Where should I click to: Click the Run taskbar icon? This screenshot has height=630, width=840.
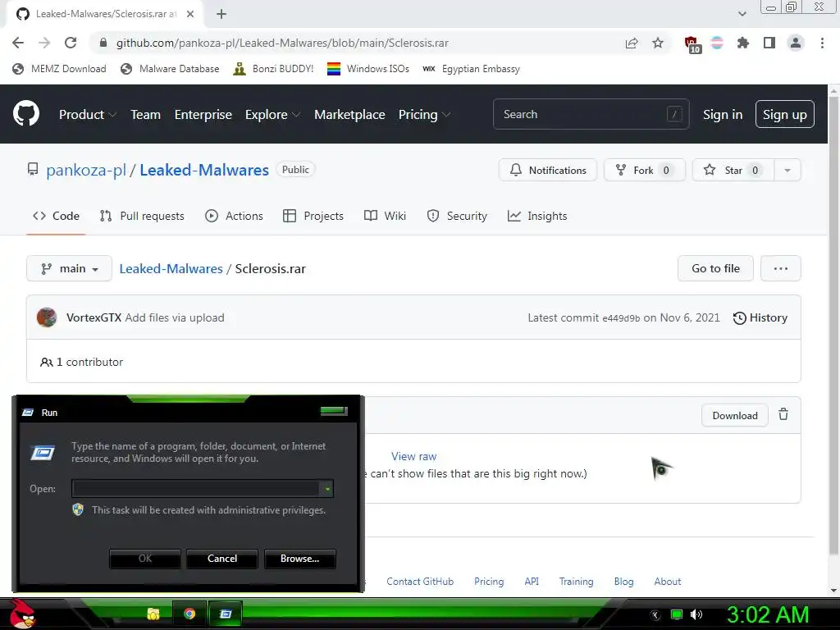(226, 614)
